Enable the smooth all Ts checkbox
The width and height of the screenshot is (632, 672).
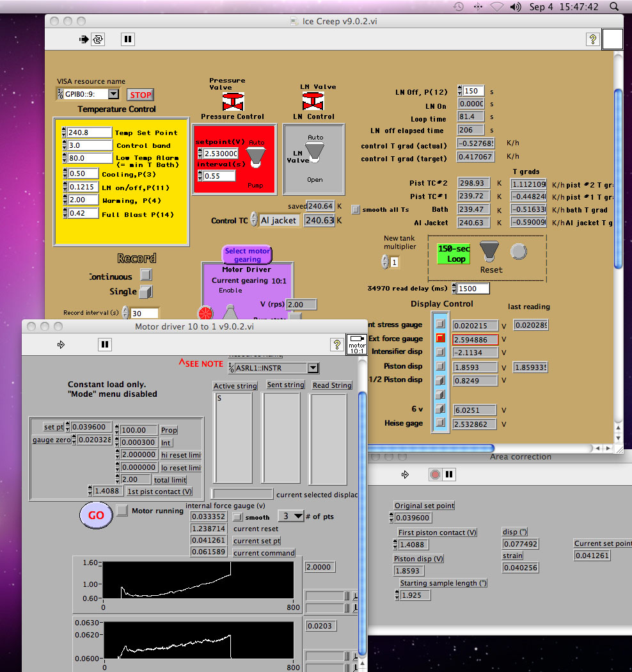click(356, 210)
